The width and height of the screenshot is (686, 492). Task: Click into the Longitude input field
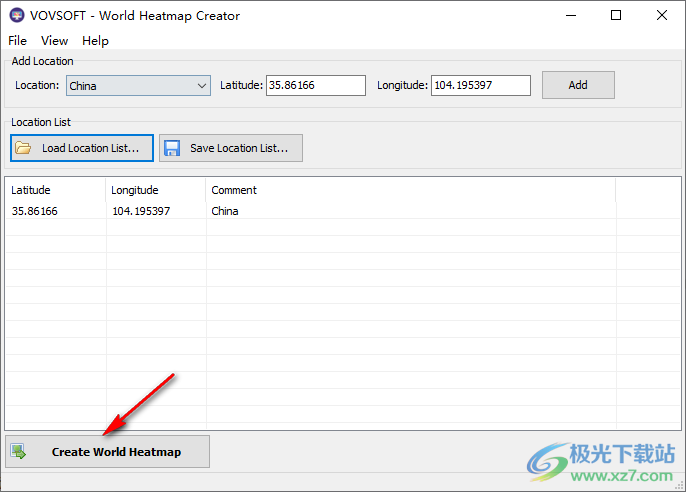click(x=481, y=85)
